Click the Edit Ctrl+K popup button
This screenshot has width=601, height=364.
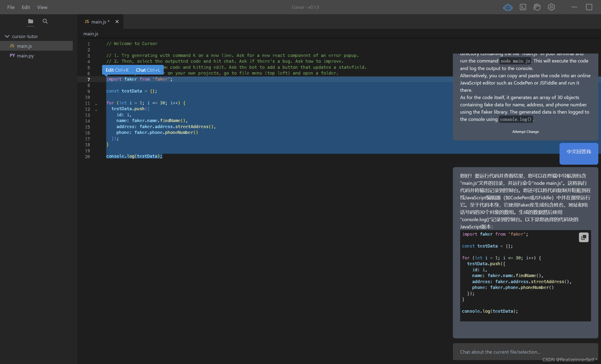[x=117, y=70]
